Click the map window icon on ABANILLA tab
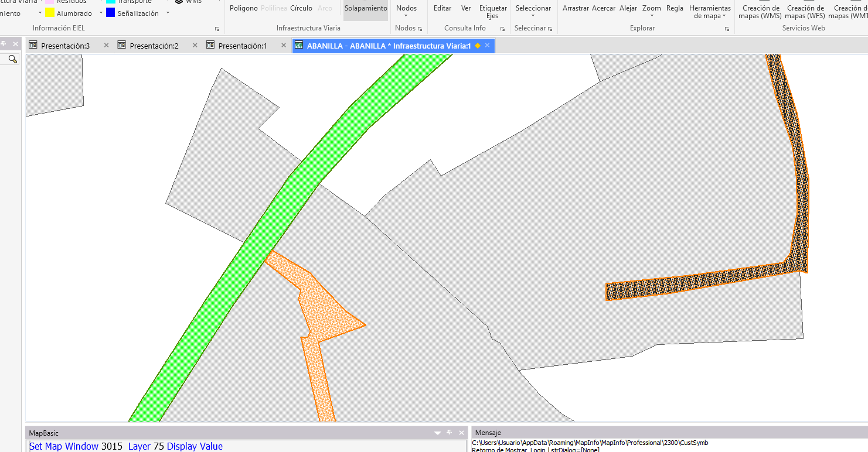868x452 pixels. coord(299,45)
